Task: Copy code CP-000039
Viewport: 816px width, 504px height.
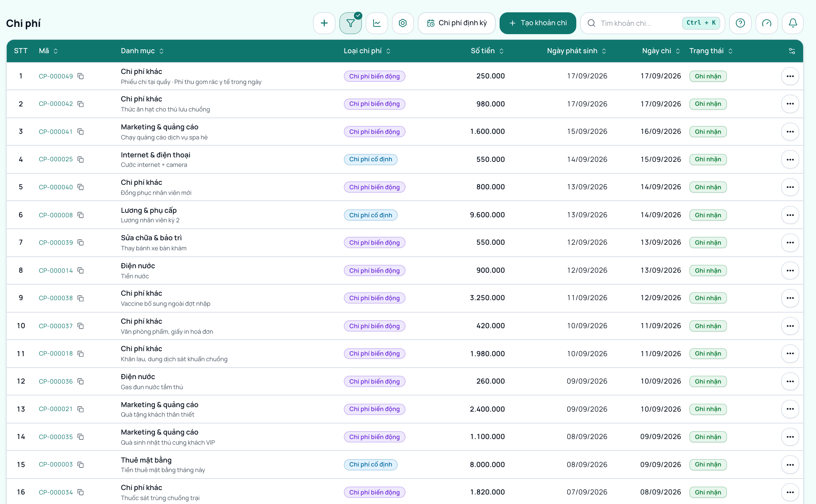Action: pyautogui.click(x=81, y=242)
